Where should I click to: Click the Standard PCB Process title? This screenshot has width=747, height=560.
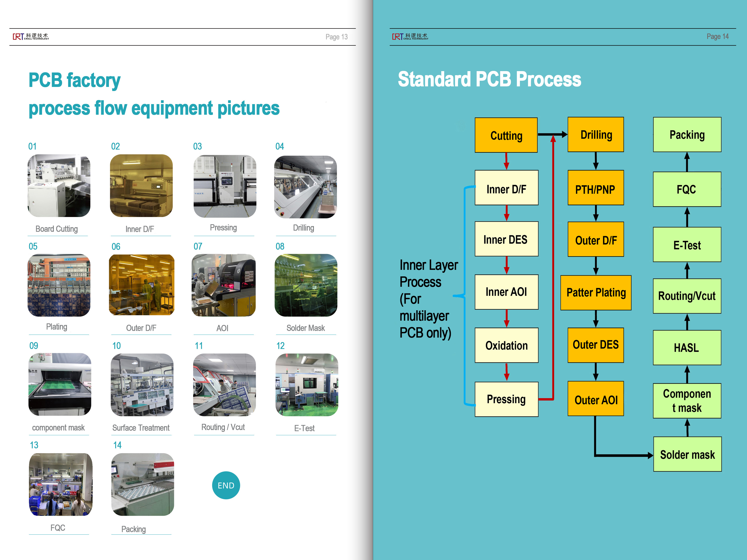pos(489,79)
